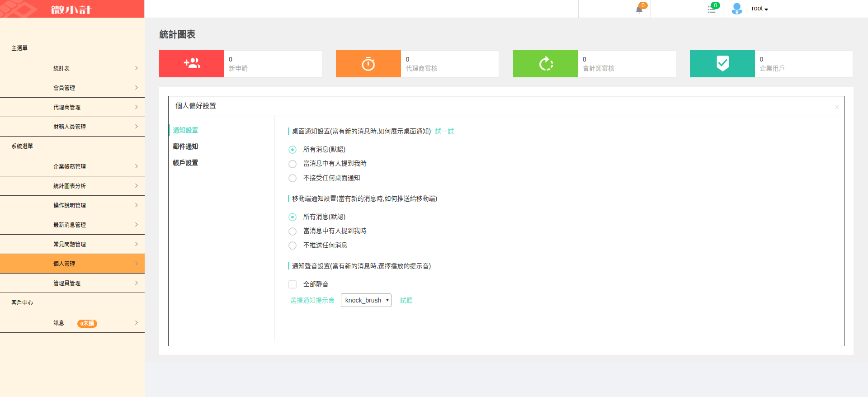Click the teal checkmark 企業用戶 icon

722,64
